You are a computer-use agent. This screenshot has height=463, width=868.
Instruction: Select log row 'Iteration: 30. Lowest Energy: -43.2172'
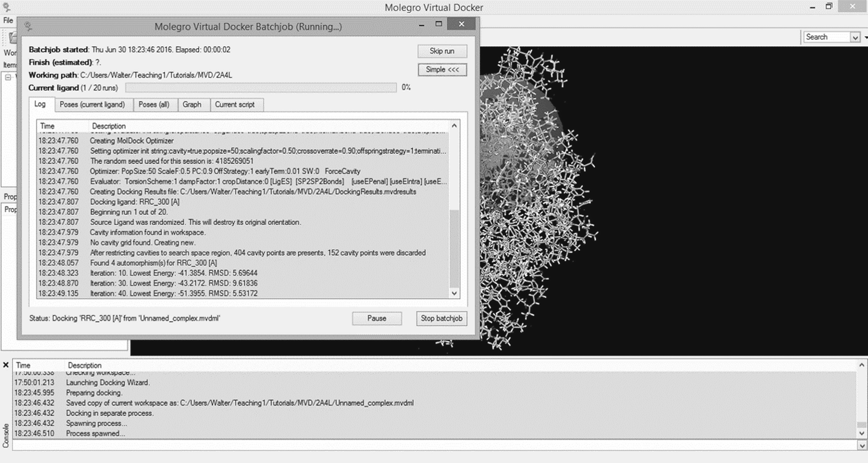pyautogui.click(x=243, y=283)
